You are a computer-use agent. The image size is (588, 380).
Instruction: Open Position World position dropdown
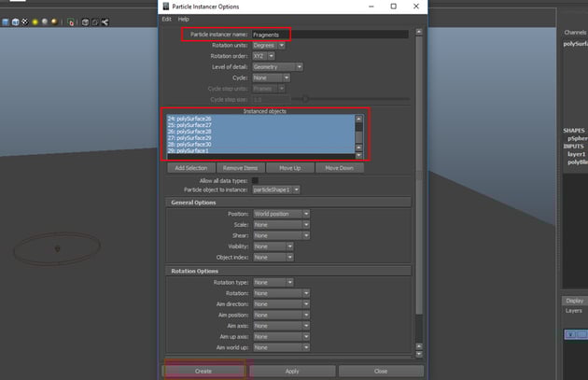[281, 214]
